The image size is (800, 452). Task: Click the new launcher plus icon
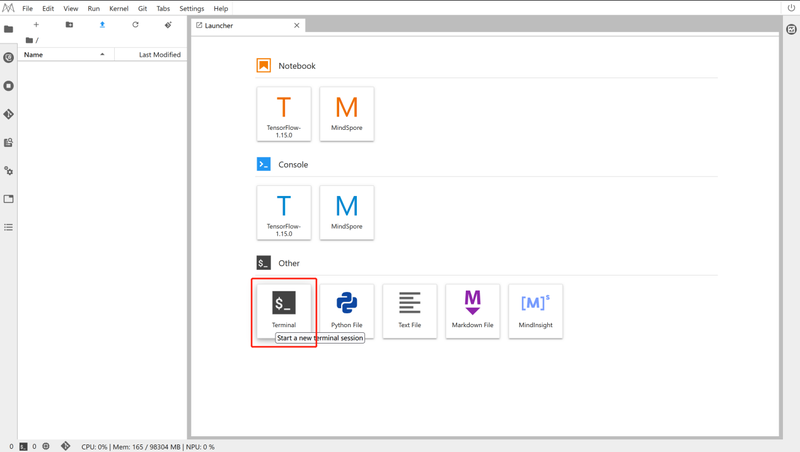(36, 24)
